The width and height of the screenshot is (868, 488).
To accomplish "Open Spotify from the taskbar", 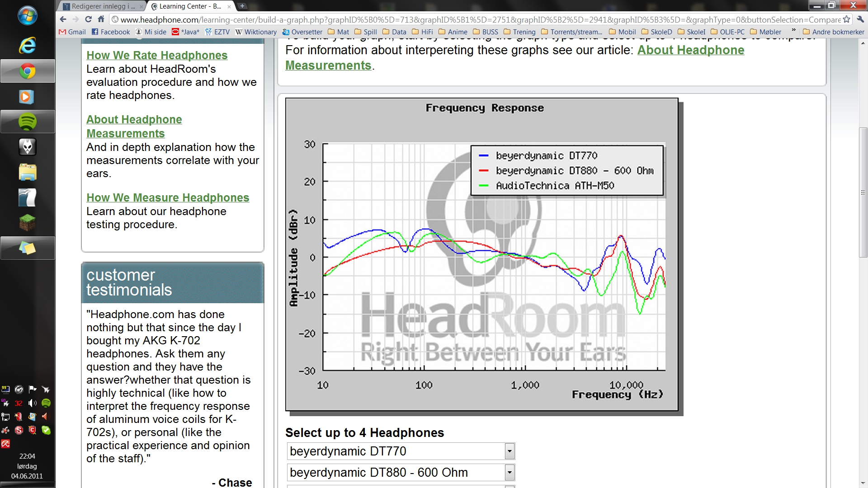I will [x=27, y=122].
